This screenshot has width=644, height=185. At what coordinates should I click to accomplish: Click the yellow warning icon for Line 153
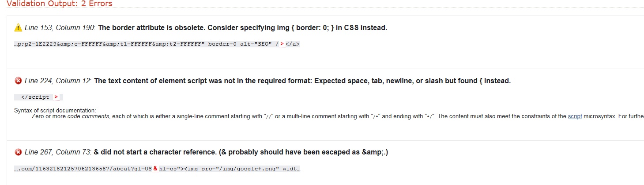click(18, 28)
